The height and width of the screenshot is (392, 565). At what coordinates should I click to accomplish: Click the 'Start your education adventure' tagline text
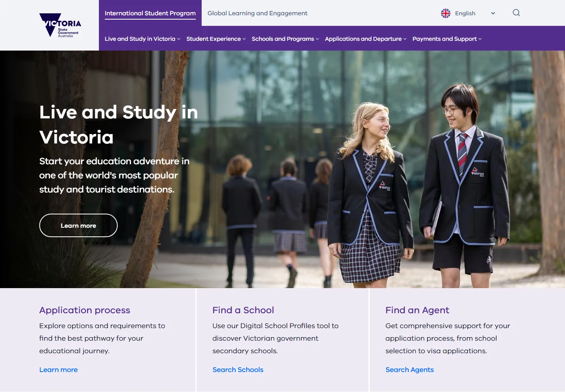pyautogui.click(x=114, y=175)
